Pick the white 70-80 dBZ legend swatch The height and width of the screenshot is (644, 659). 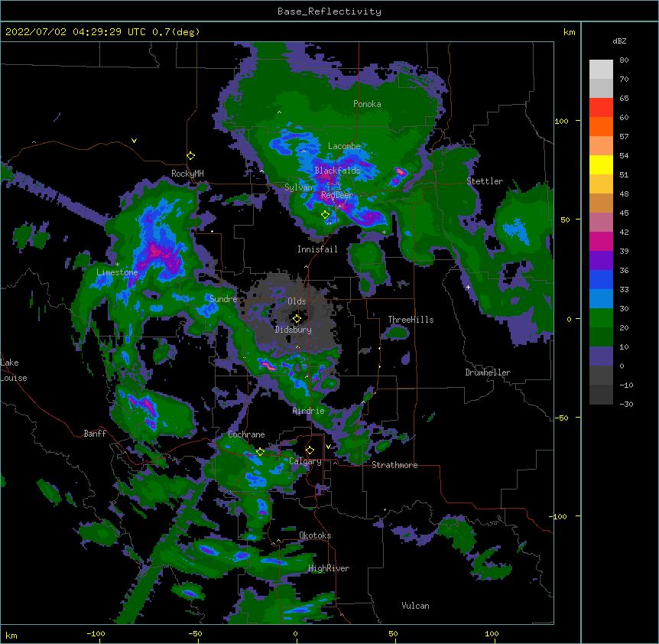[x=601, y=70]
